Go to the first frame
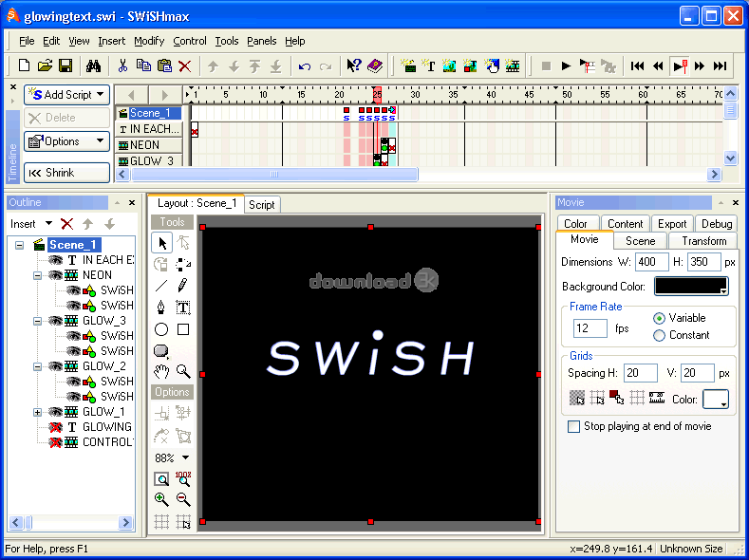The image size is (749, 560). click(x=637, y=65)
